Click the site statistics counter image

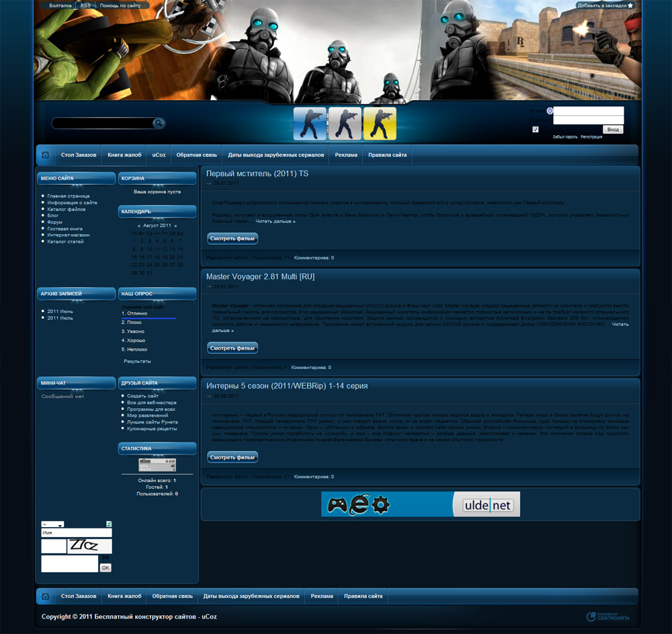(x=157, y=465)
